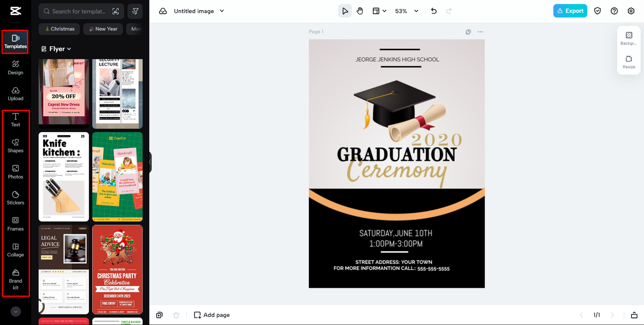
Task: Open the 53% zoom dropdown
Action: click(x=407, y=11)
